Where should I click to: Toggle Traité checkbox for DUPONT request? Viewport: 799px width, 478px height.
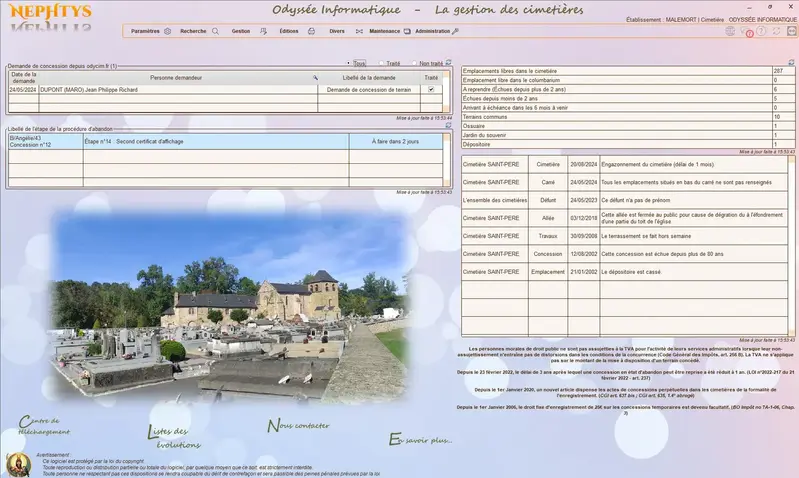pyautogui.click(x=431, y=89)
